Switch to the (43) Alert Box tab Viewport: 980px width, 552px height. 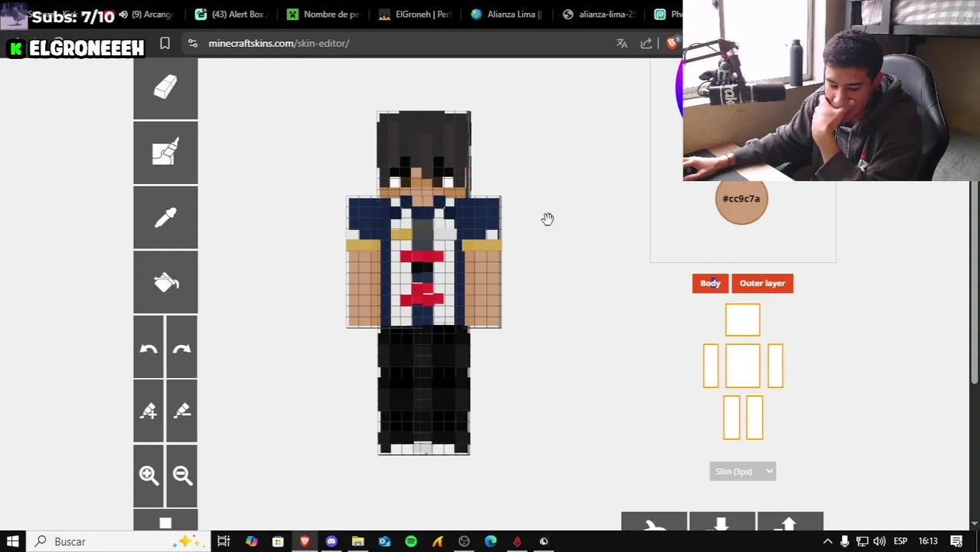[230, 14]
